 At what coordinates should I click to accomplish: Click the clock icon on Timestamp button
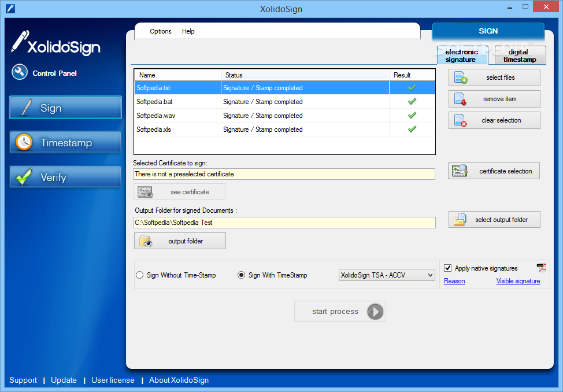[x=24, y=142]
